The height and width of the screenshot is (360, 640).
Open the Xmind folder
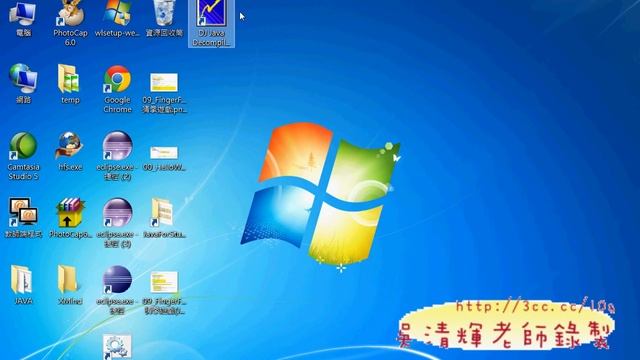click(x=70, y=284)
